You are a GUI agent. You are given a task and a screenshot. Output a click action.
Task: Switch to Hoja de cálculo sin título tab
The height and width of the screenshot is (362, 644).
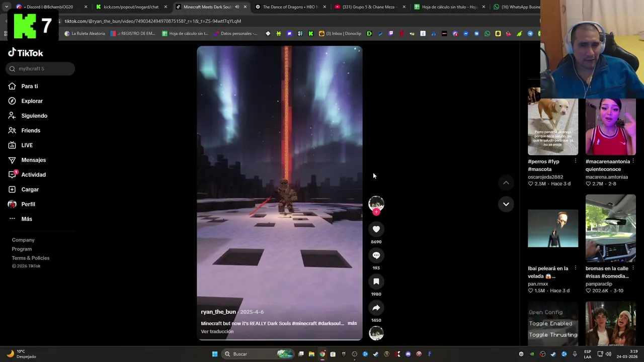coord(449,7)
